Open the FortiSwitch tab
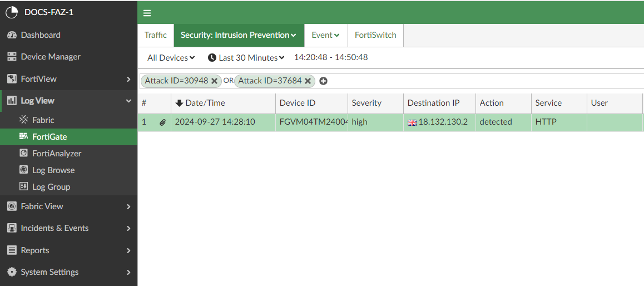Image resolution: width=644 pixels, height=286 pixels. coord(375,35)
